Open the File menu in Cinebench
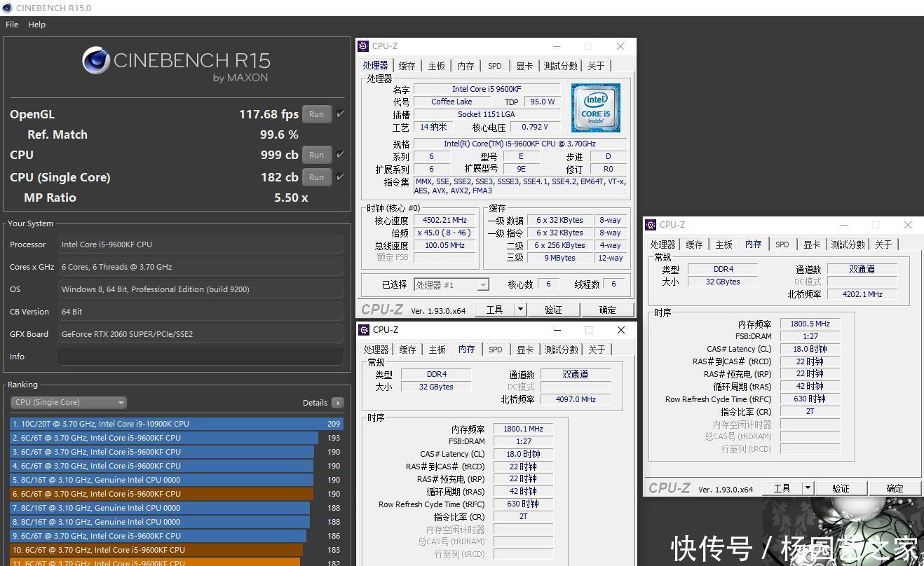 [x=12, y=25]
